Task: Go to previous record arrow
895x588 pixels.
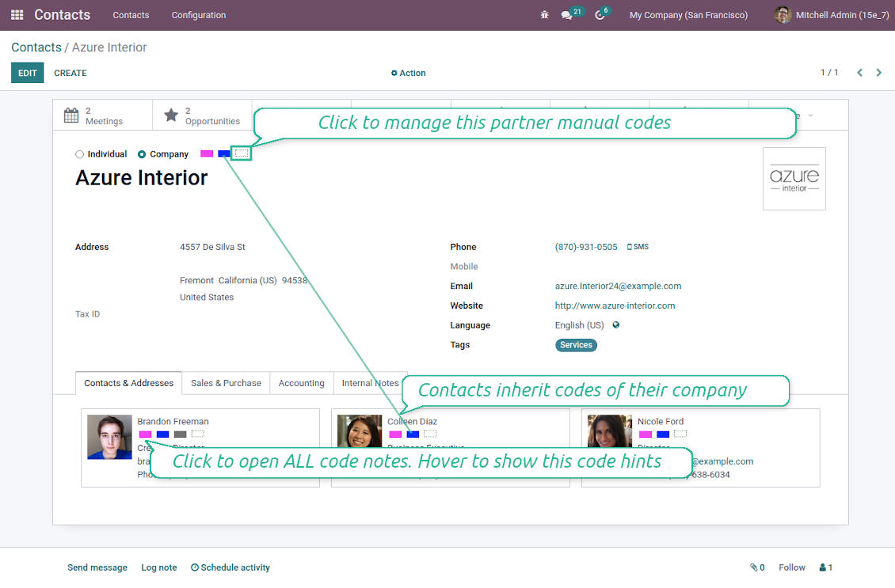Action: click(859, 73)
